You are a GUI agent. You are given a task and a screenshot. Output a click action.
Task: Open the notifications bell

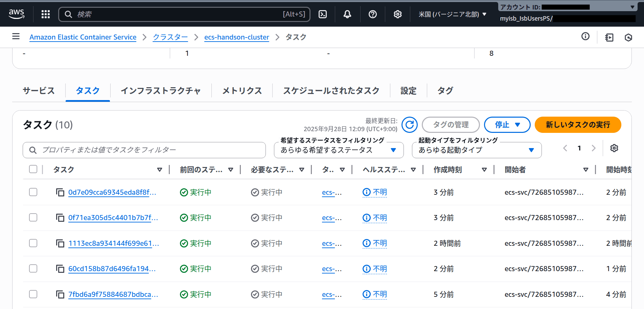tap(347, 14)
